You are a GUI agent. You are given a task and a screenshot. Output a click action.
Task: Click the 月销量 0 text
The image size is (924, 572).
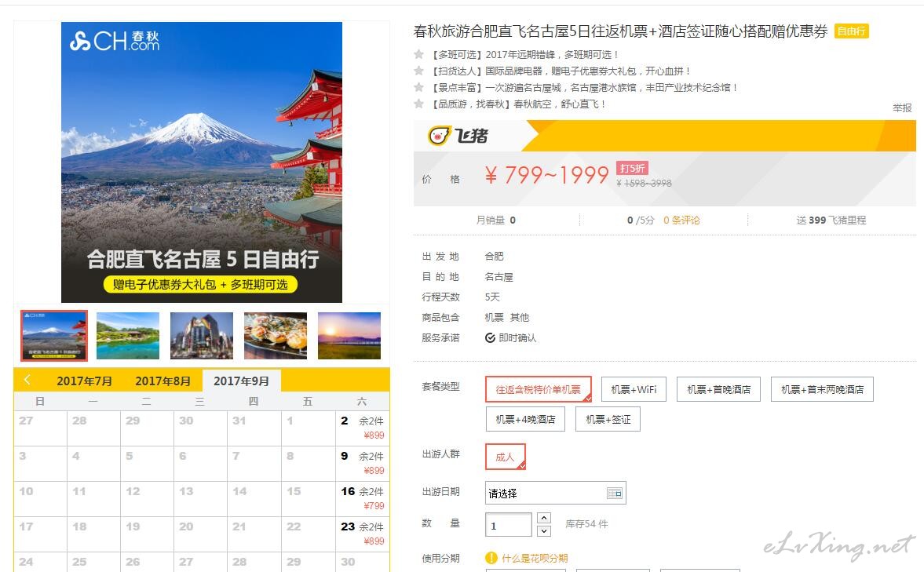(x=495, y=220)
